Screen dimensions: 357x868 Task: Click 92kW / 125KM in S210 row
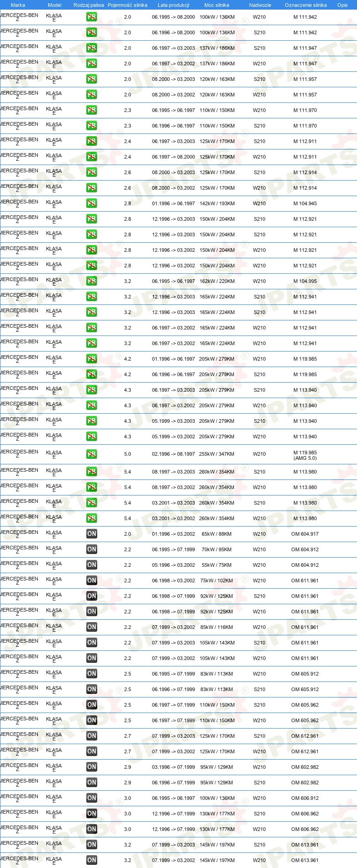coord(217,596)
